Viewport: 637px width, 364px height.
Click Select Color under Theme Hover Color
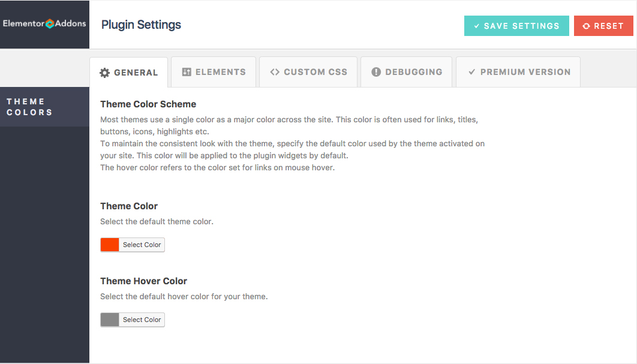coord(142,320)
